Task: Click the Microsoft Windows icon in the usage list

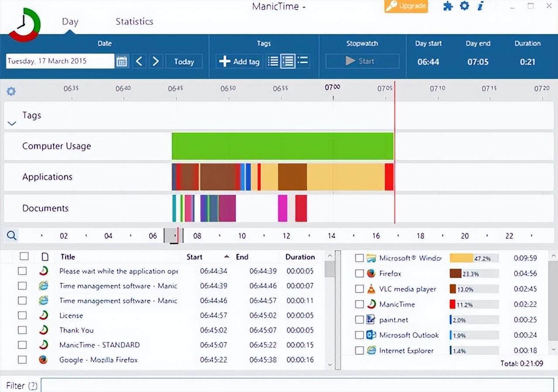Action: [x=371, y=258]
